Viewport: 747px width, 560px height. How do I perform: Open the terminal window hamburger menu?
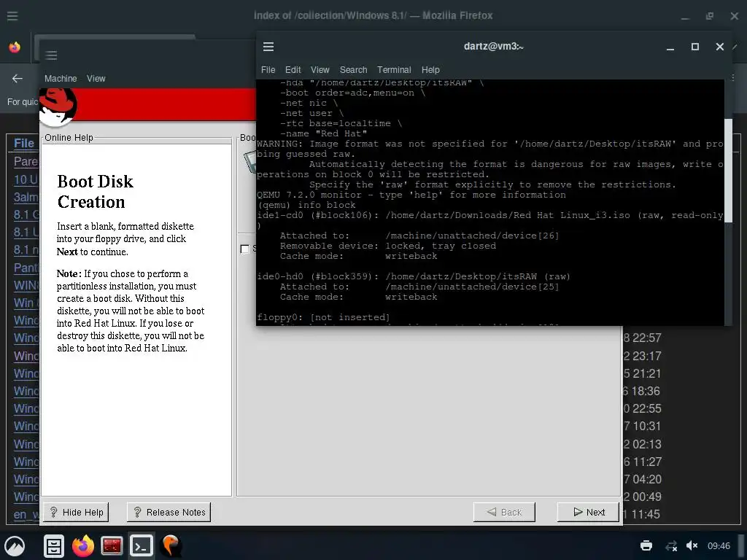[x=268, y=47]
